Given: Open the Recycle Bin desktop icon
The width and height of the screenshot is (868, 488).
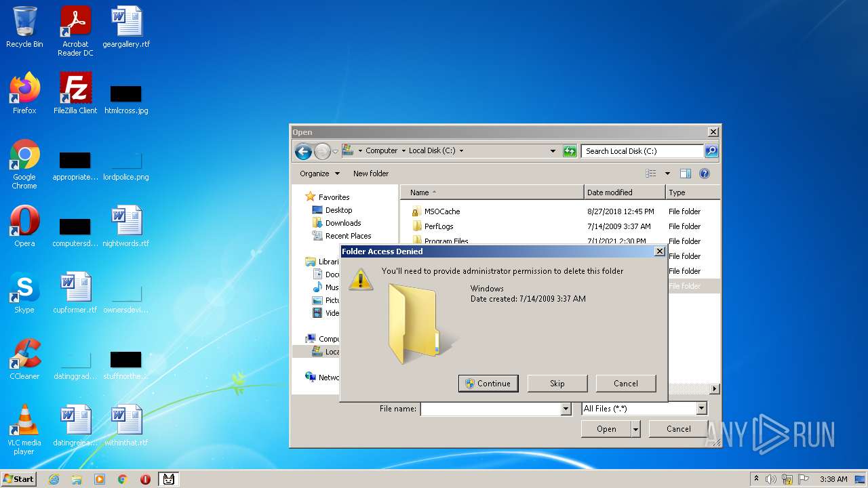Looking at the screenshot, I should click(24, 27).
